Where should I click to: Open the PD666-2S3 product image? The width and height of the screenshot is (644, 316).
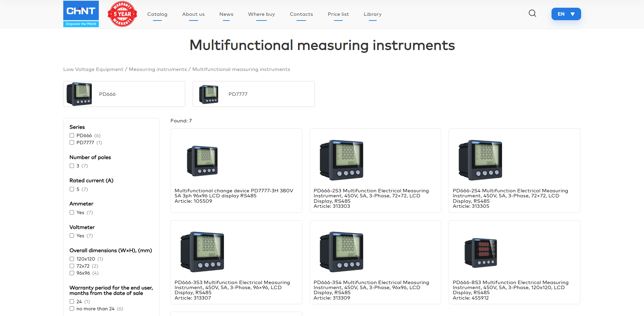[341, 160]
